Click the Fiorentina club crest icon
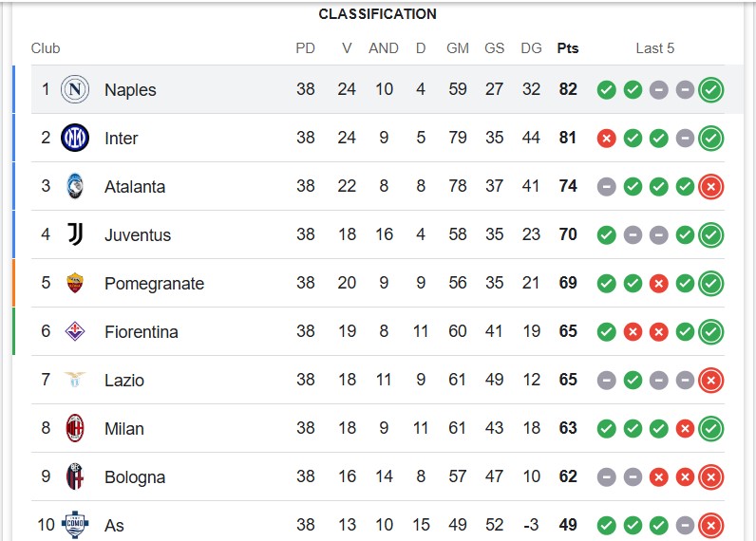Image resolution: width=756 pixels, height=541 pixels. pos(75,331)
